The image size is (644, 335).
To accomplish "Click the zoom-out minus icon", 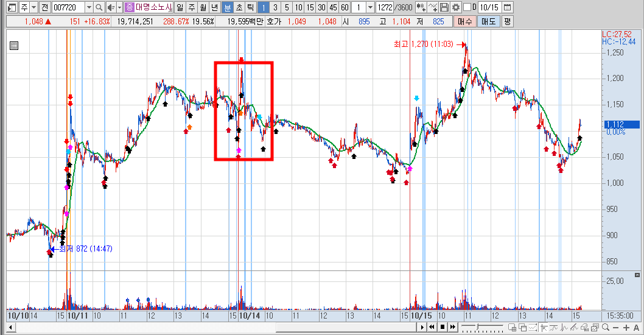I will 615,328.
